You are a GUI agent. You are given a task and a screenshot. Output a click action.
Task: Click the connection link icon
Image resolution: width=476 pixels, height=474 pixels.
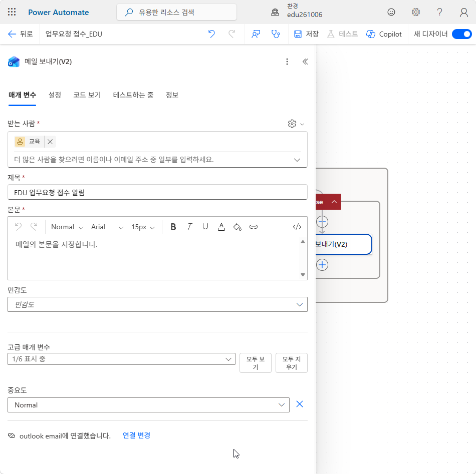pos(12,435)
